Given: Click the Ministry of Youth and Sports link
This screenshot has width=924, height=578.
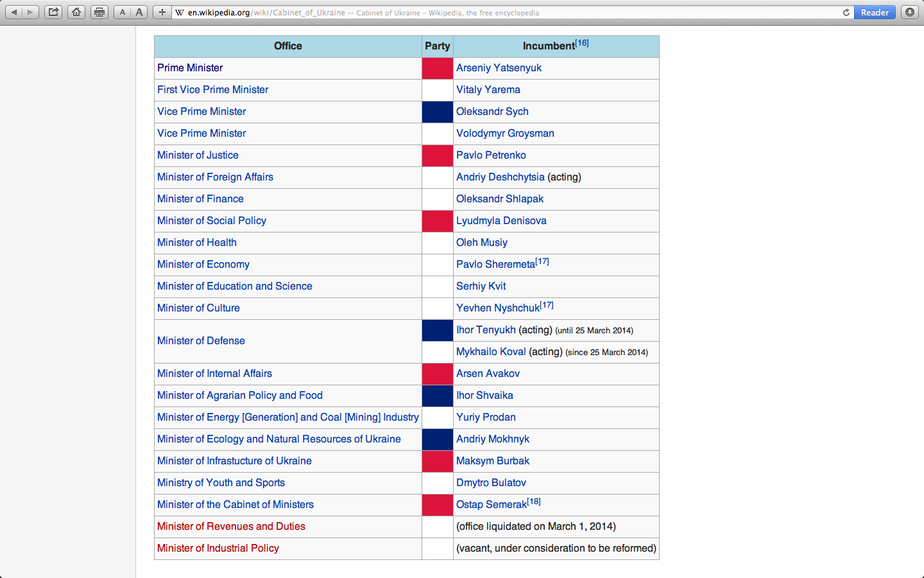Looking at the screenshot, I should [221, 483].
